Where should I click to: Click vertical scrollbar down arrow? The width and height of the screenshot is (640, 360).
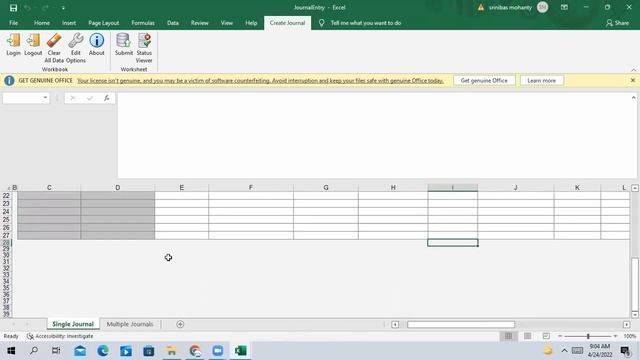point(635,314)
